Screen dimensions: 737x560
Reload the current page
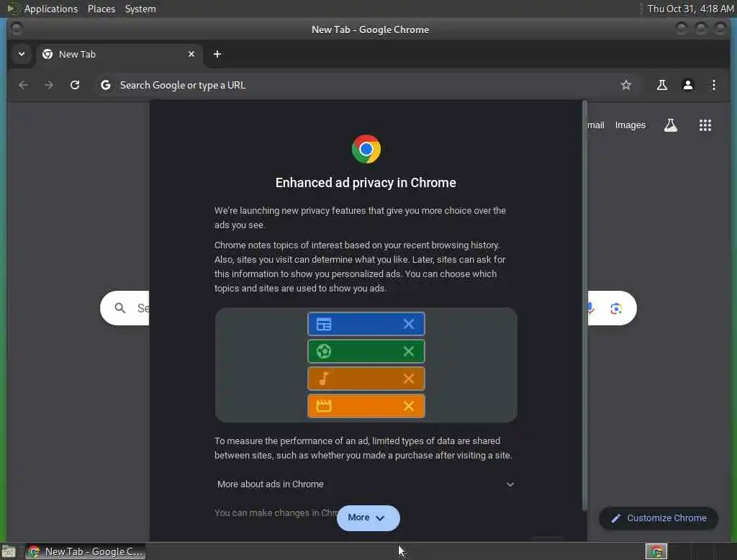pos(75,85)
